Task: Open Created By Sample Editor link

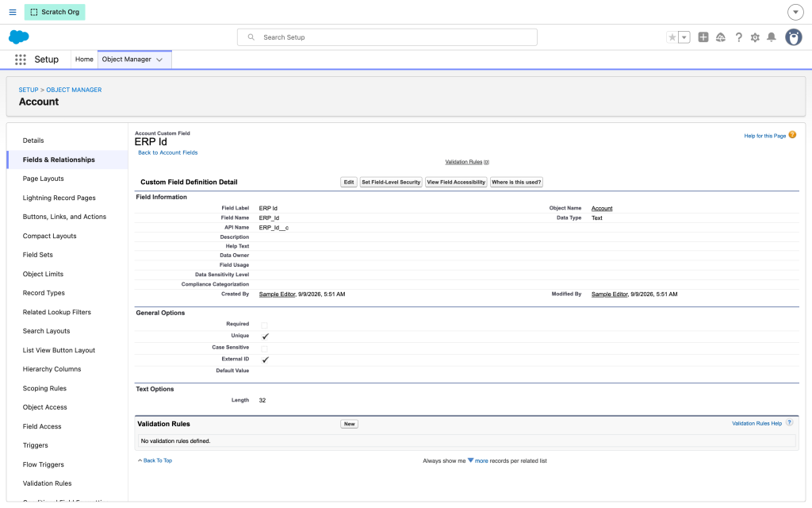Action: tap(277, 294)
